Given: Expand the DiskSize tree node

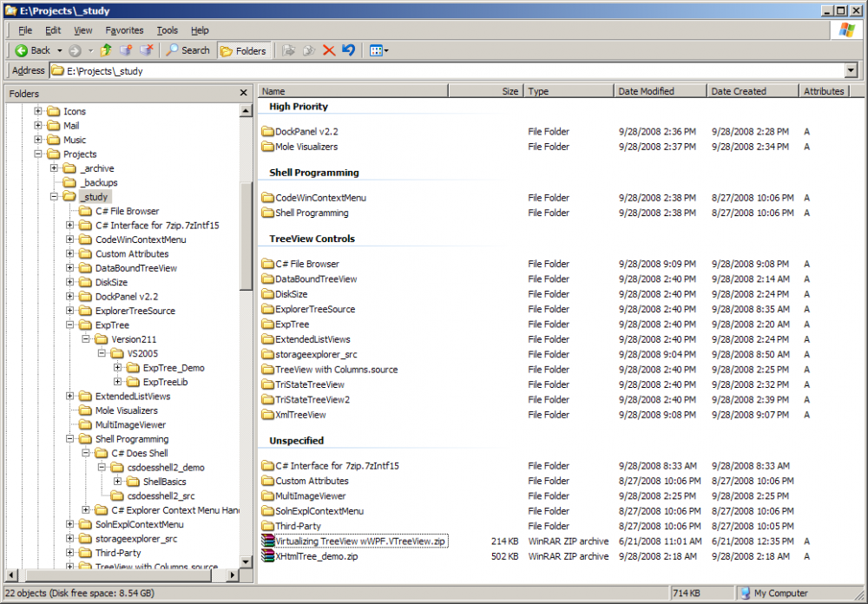Looking at the screenshot, I should point(70,282).
